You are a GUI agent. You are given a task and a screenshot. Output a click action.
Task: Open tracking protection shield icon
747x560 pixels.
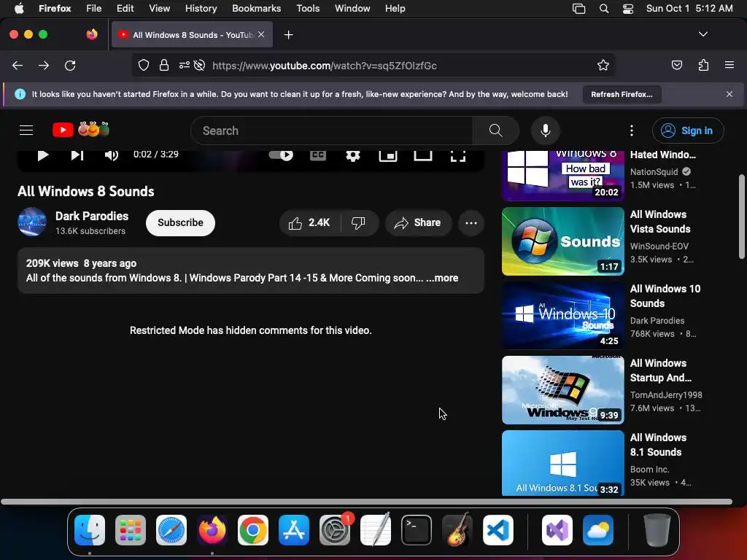tap(144, 65)
